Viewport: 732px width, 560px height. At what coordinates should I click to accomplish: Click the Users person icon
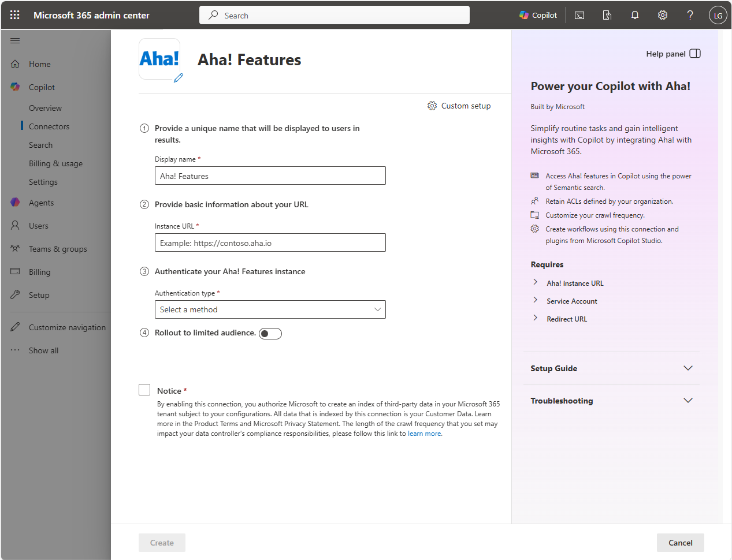15,226
